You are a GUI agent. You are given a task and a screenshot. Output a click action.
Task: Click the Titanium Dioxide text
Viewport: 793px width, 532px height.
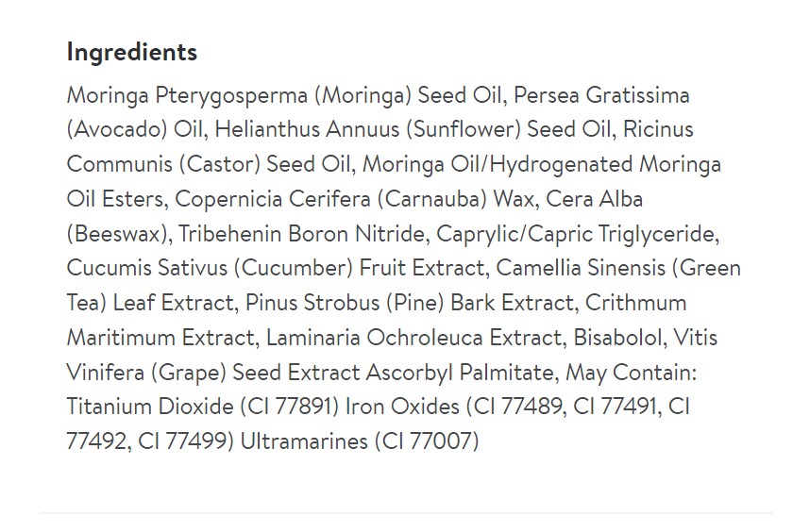pyautogui.click(x=149, y=407)
